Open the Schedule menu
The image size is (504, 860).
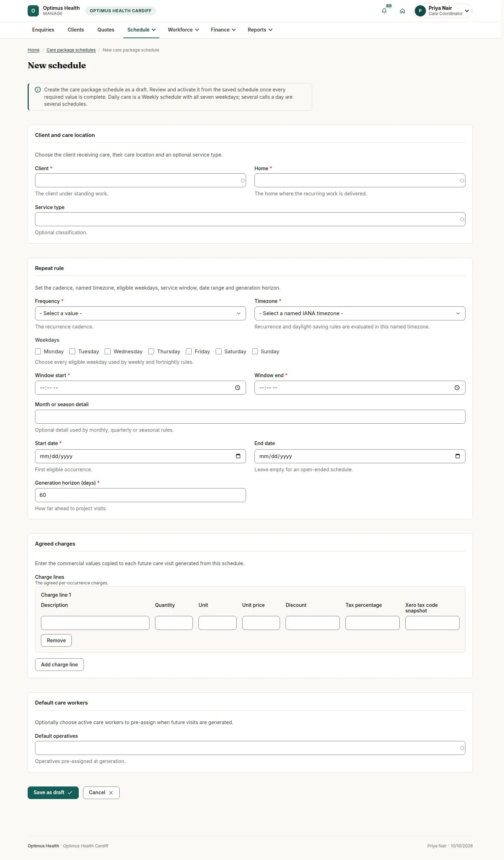point(141,30)
